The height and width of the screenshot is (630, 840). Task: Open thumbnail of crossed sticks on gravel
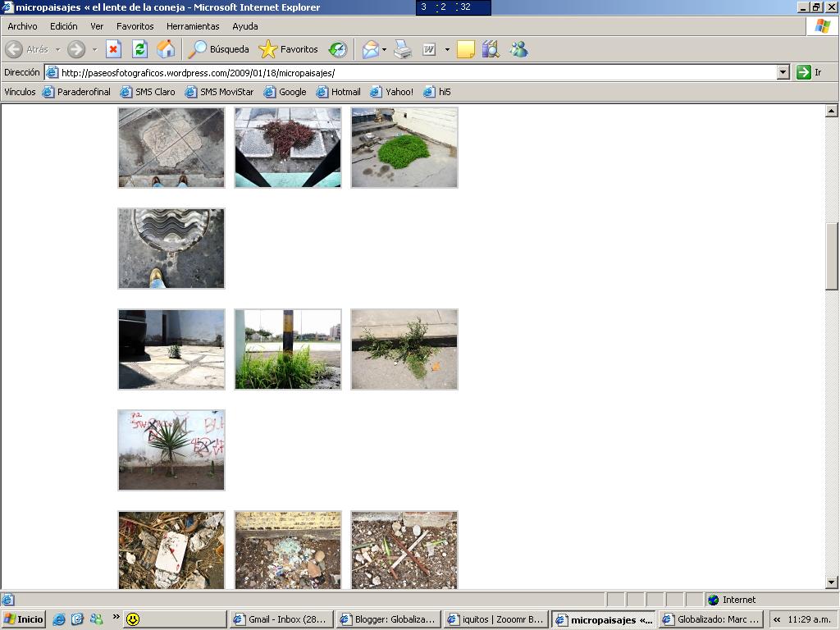404,550
